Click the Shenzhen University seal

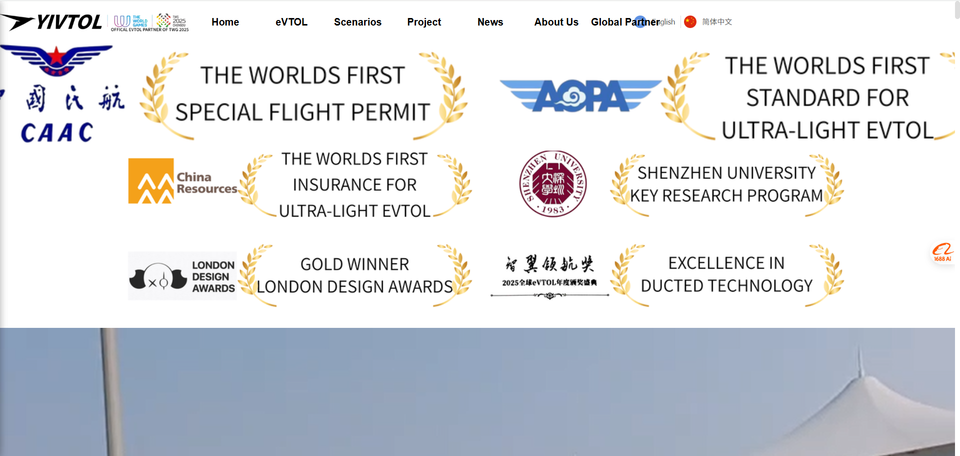pyautogui.click(x=553, y=183)
